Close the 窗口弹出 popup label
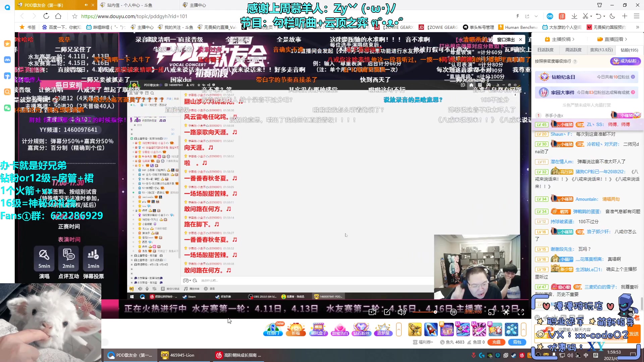This screenshot has width=644, height=362. [521, 40]
